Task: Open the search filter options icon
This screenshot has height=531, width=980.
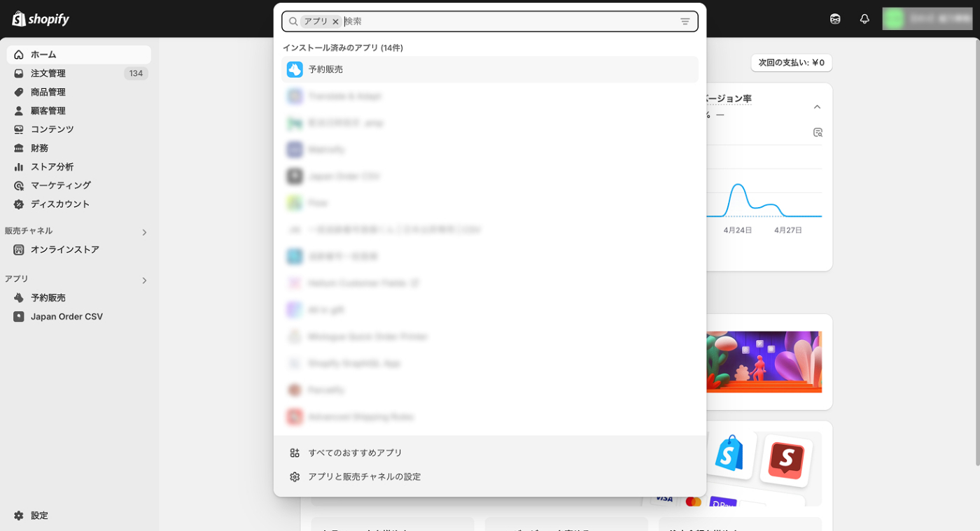Action: pos(685,22)
